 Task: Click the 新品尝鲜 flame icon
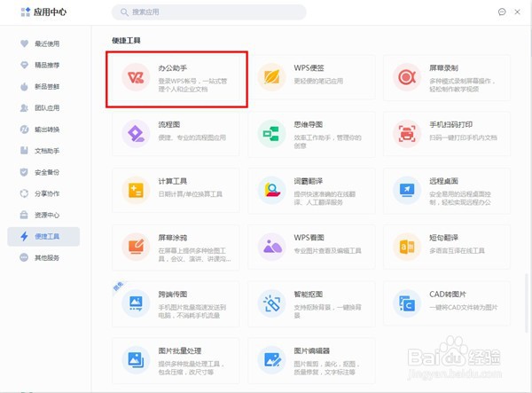(x=24, y=87)
